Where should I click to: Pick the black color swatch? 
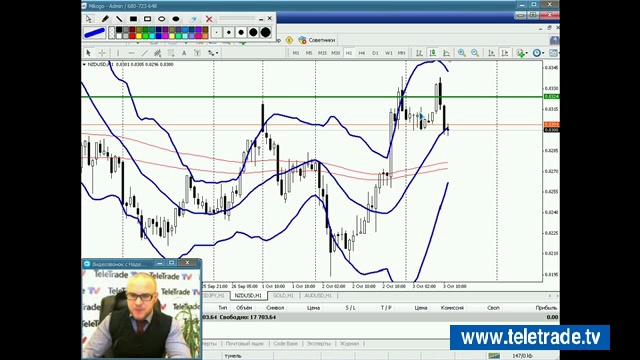[x=119, y=29]
